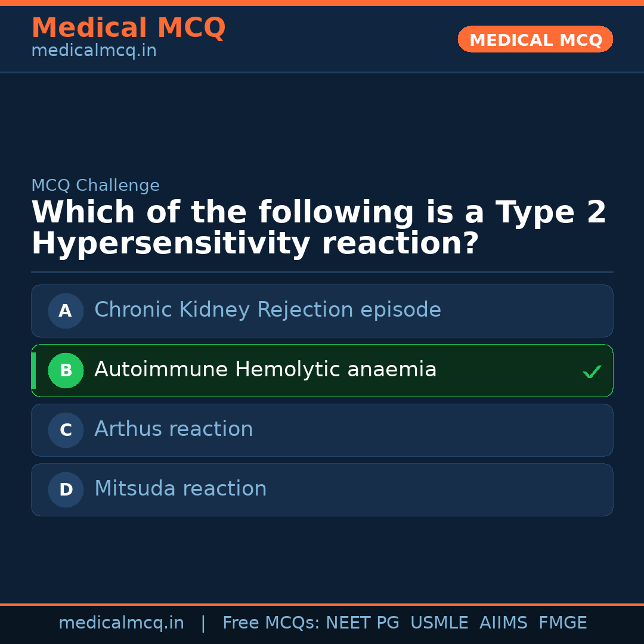
Task: Click the Free MCQs footer label
Action: pos(271,623)
